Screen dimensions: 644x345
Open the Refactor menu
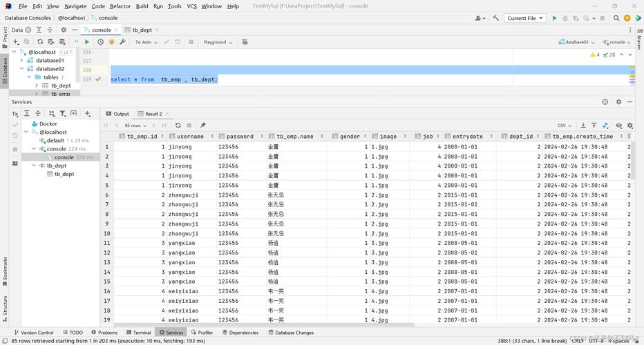120,6
